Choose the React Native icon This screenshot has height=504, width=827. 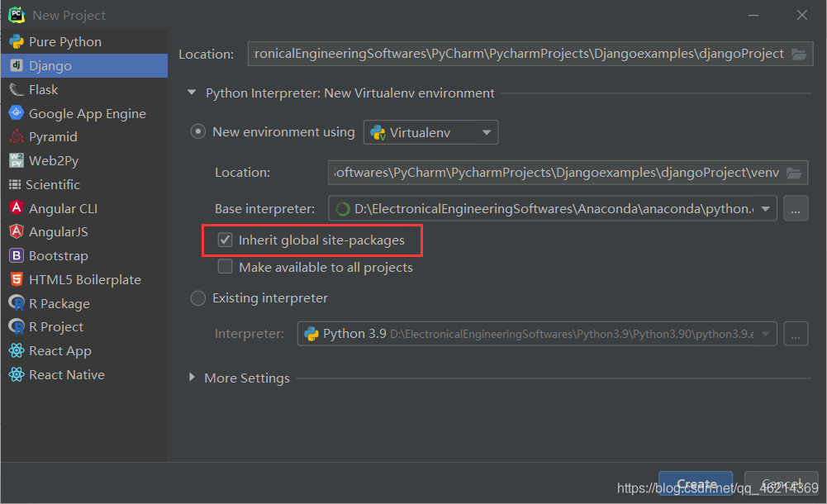point(17,374)
